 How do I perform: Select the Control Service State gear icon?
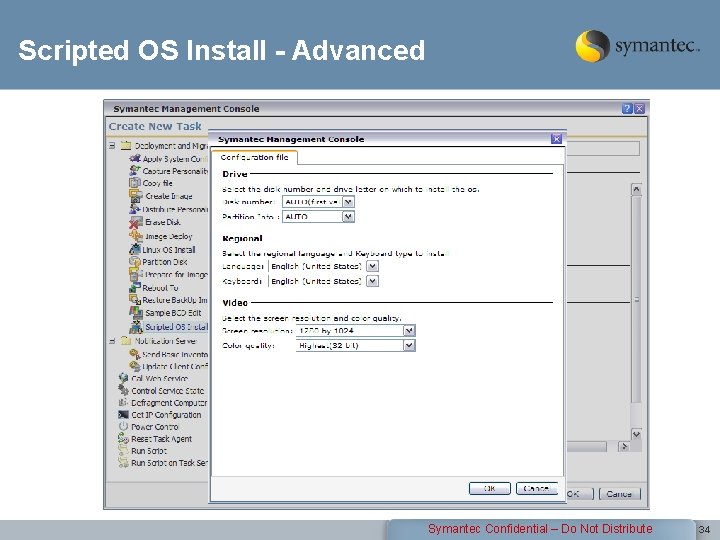point(123,390)
